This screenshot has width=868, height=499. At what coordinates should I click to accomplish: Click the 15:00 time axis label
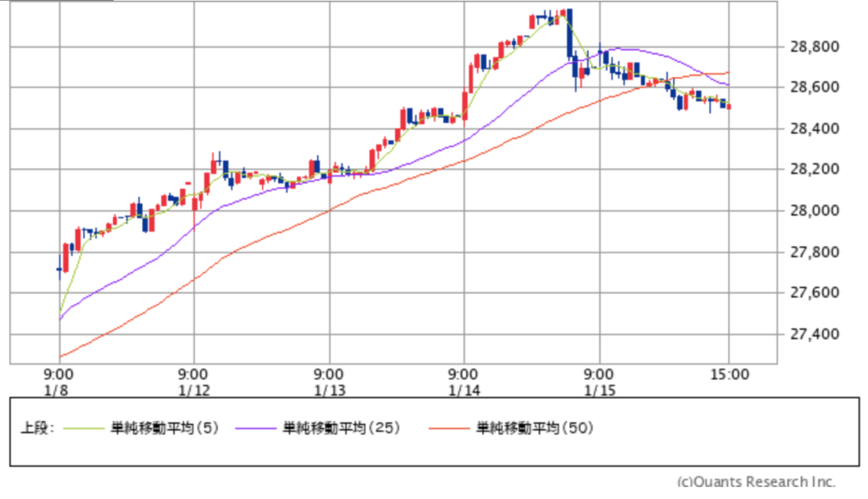730,374
